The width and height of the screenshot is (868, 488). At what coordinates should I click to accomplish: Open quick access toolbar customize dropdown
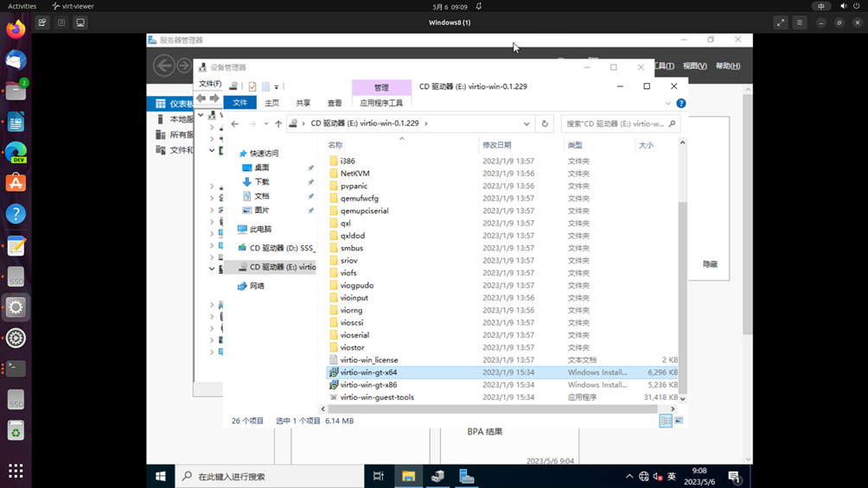coord(277,87)
